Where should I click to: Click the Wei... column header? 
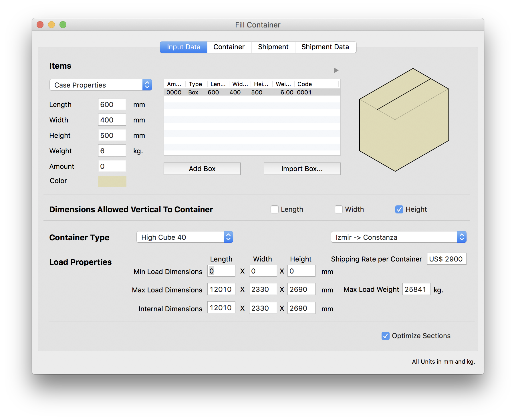283,84
